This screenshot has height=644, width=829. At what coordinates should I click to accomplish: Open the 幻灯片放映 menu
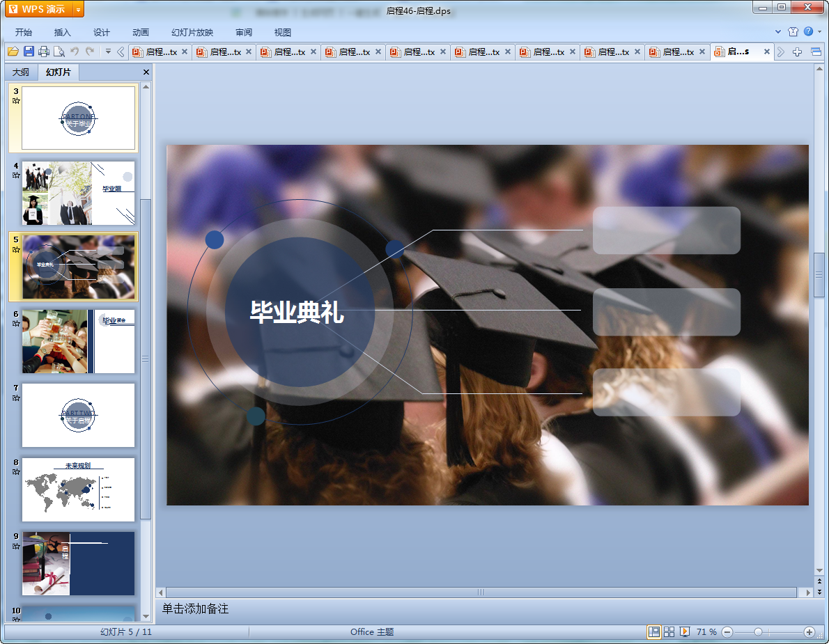tap(192, 32)
